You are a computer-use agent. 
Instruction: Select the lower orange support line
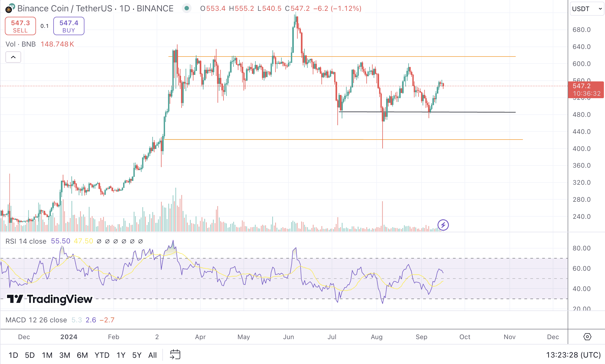[x=343, y=140]
